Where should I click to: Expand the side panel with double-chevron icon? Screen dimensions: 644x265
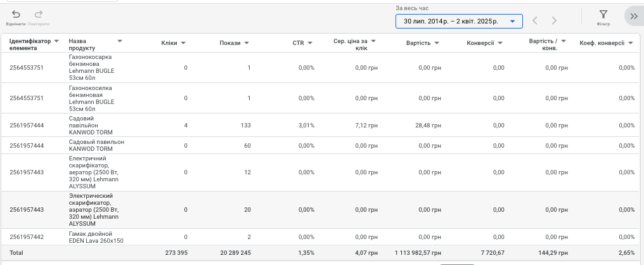pyautogui.click(x=634, y=16)
